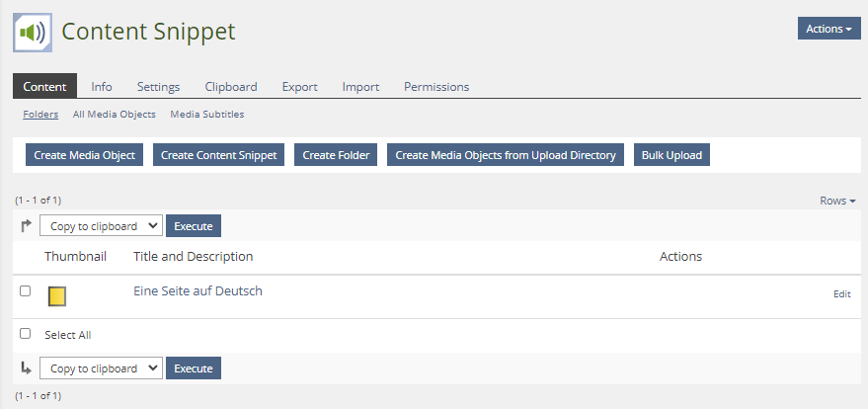Enable the Select All checkbox
The image size is (868, 409).
point(26,334)
